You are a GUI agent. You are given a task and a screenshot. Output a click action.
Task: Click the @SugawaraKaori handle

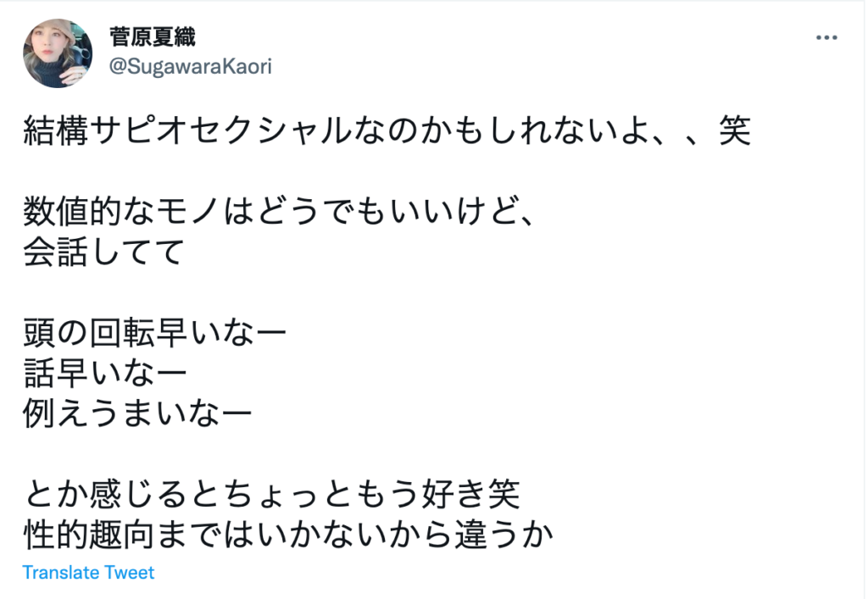(x=191, y=66)
